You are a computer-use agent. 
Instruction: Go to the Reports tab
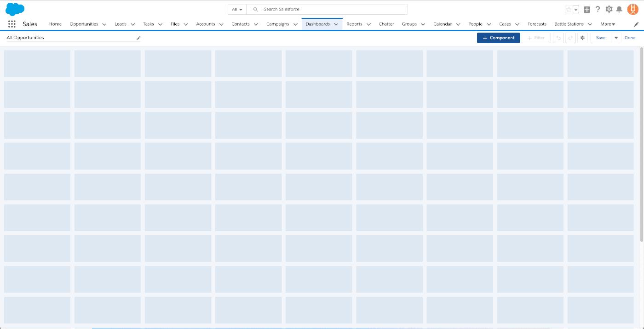point(354,24)
